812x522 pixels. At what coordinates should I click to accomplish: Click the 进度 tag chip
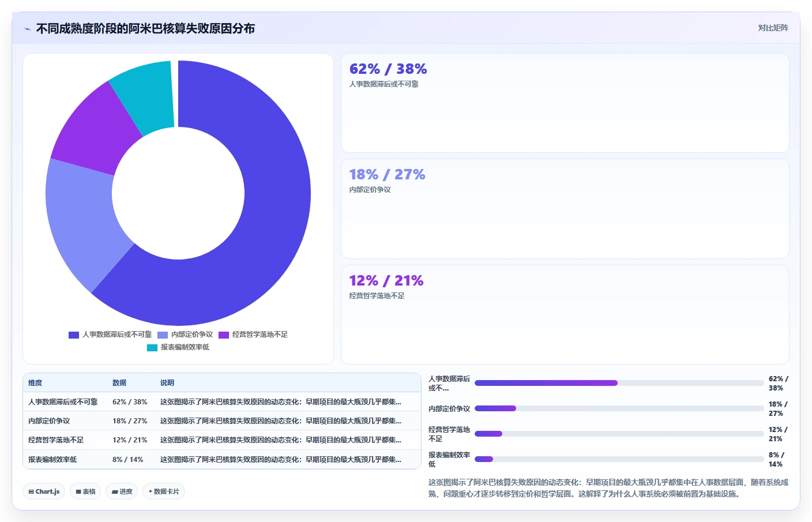(x=122, y=491)
